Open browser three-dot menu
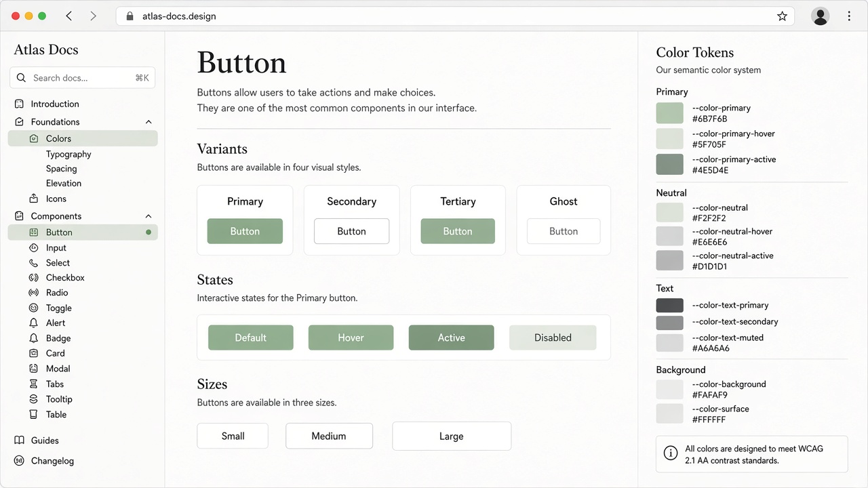 tap(849, 16)
